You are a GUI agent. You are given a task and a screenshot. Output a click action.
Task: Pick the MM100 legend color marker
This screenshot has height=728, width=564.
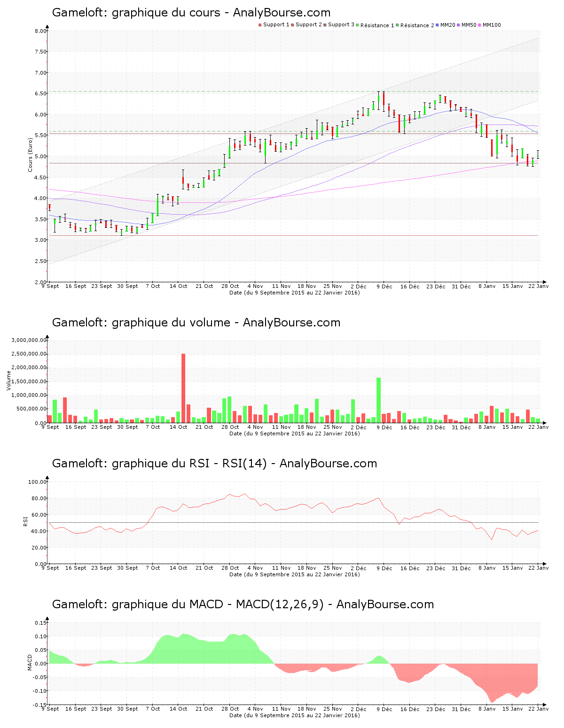(480, 25)
